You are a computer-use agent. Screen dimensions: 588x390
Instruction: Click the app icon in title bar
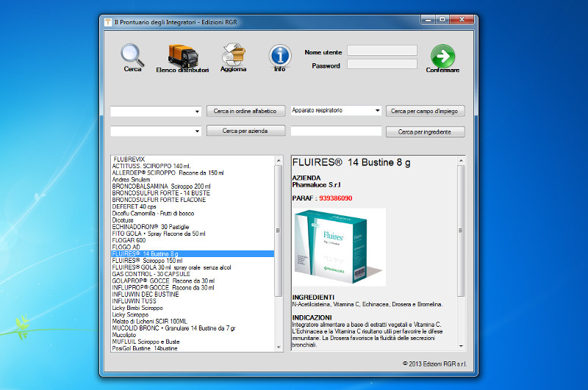108,22
